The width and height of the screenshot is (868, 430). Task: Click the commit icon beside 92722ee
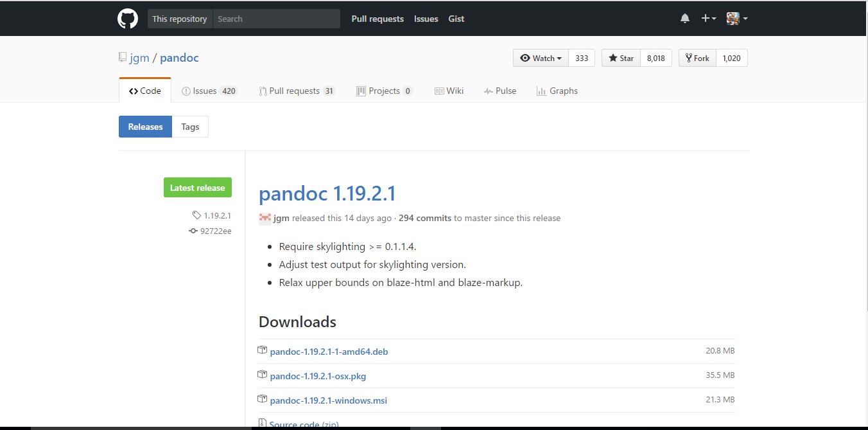click(193, 231)
